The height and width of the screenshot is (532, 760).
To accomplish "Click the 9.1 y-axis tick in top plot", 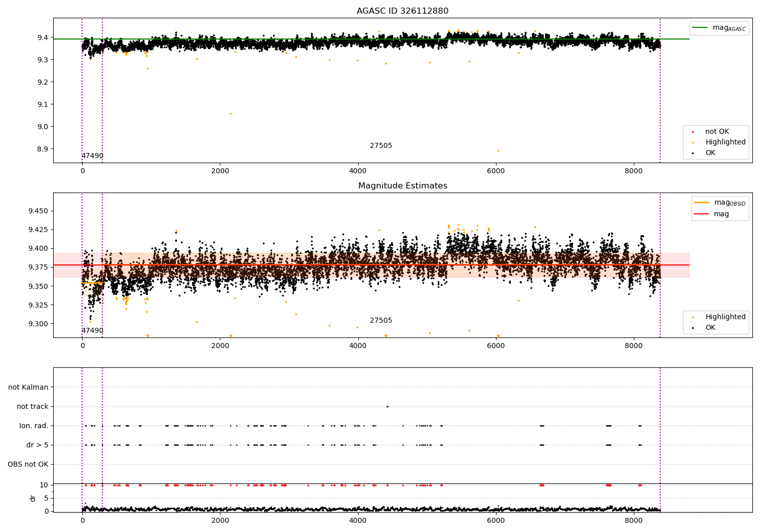I will (x=42, y=104).
